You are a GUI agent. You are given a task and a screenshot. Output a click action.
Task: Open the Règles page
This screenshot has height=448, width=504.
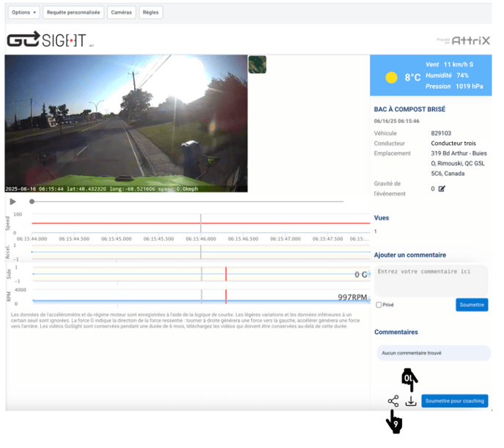coord(151,12)
